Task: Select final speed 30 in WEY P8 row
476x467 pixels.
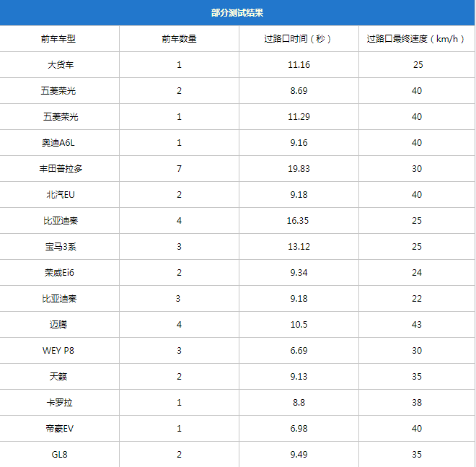Action: 417,351
